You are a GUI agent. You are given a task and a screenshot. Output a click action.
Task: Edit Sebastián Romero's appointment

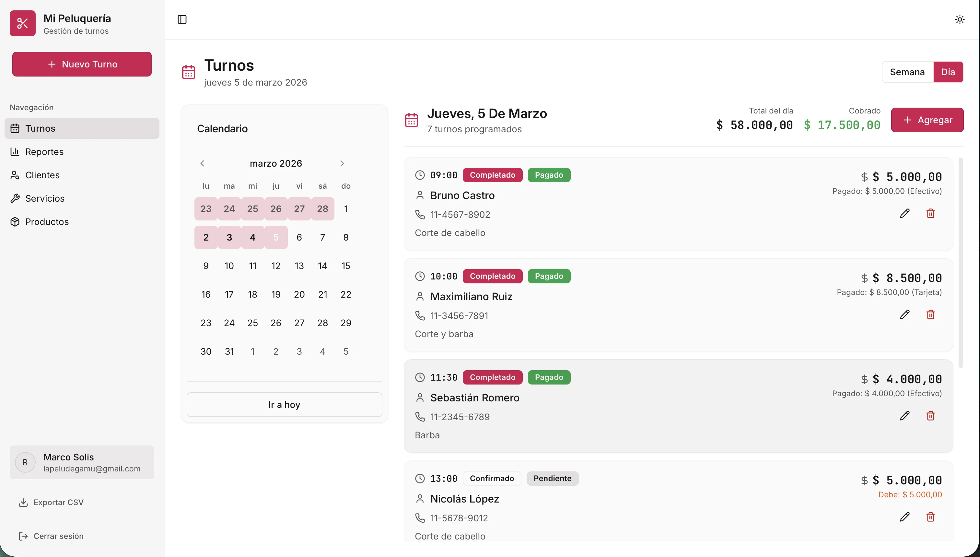904,416
